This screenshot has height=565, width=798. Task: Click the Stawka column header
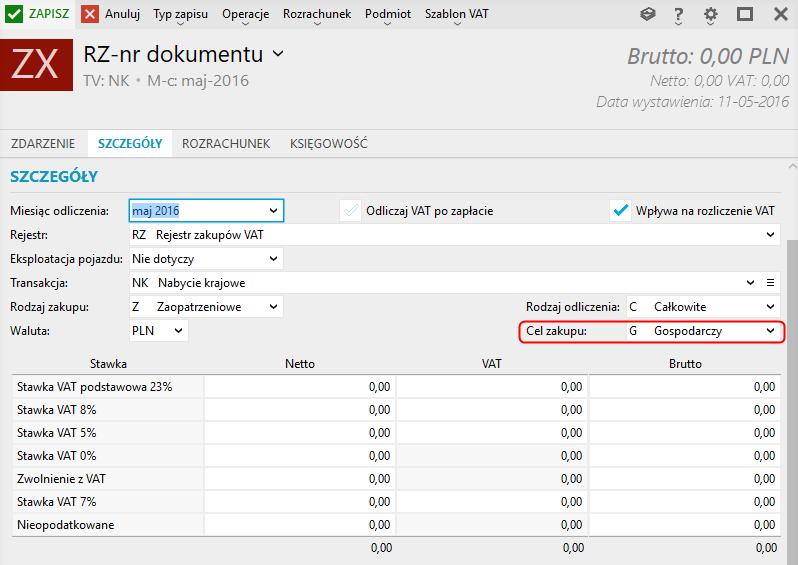[x=108, y=363]
